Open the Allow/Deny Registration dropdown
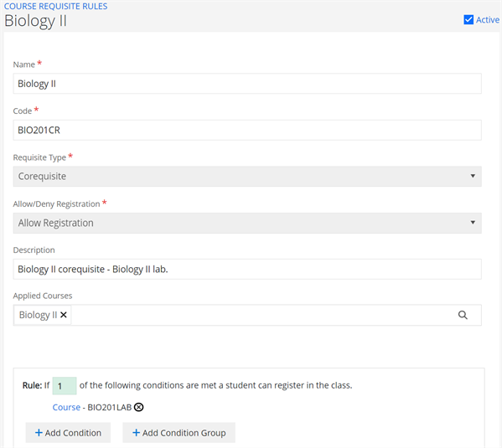 point(247,223)
